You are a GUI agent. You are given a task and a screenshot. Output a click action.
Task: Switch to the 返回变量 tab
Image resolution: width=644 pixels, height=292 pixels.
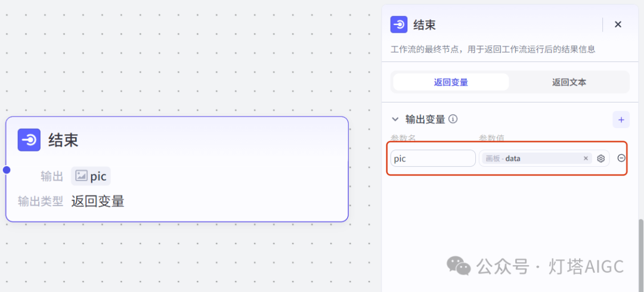coord(451,82)
